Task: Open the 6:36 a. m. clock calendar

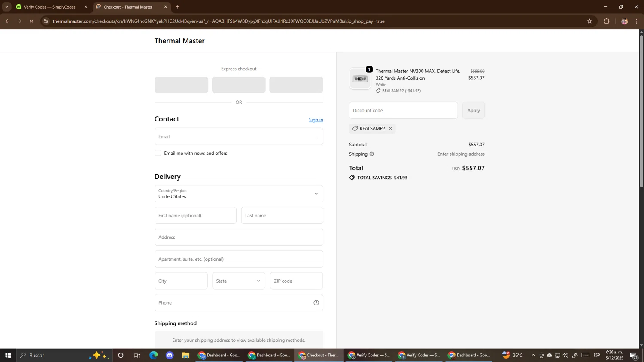Action: click(614, 355)
